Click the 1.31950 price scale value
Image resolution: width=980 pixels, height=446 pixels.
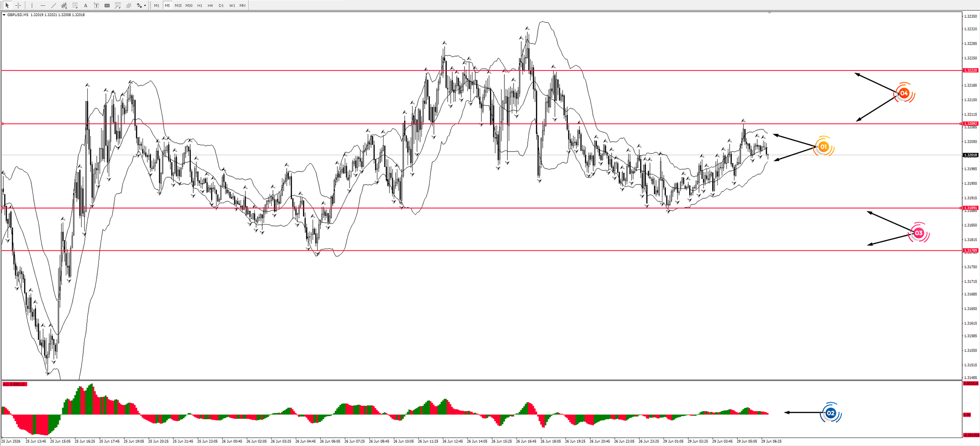(971, 183)
